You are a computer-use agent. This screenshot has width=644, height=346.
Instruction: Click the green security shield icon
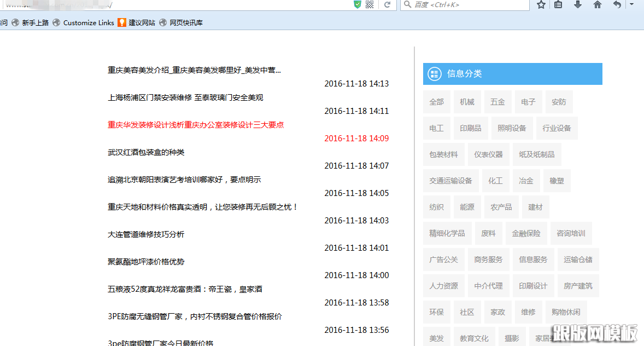358,4
